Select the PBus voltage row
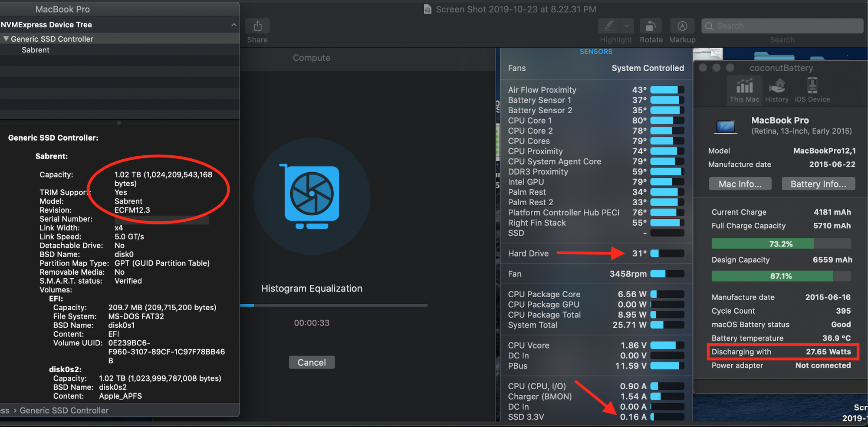This screenshot has width=868, height=427. pos(596,366)
